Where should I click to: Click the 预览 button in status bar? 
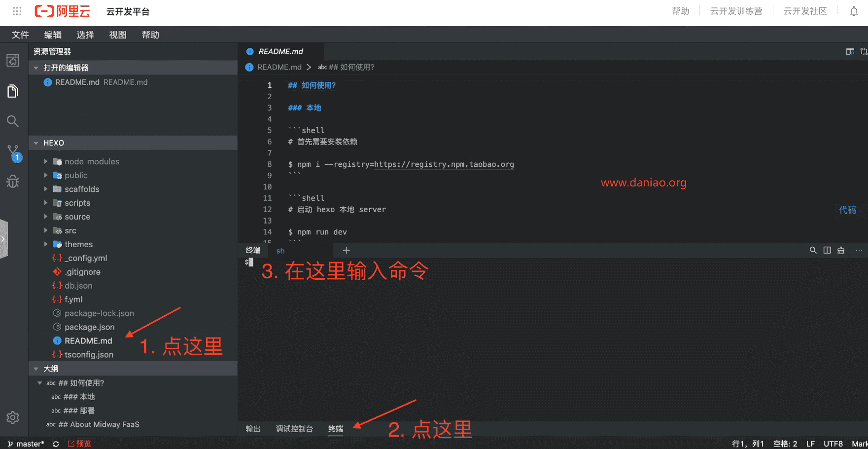pos(79,444)
